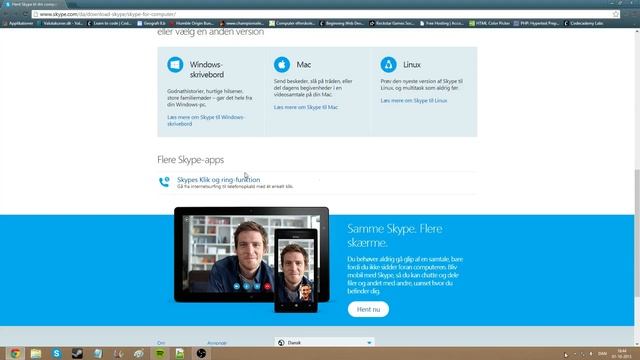Open the Beginning Web Dev bookmark
The image size is (640, 360).
pos(342,23)
